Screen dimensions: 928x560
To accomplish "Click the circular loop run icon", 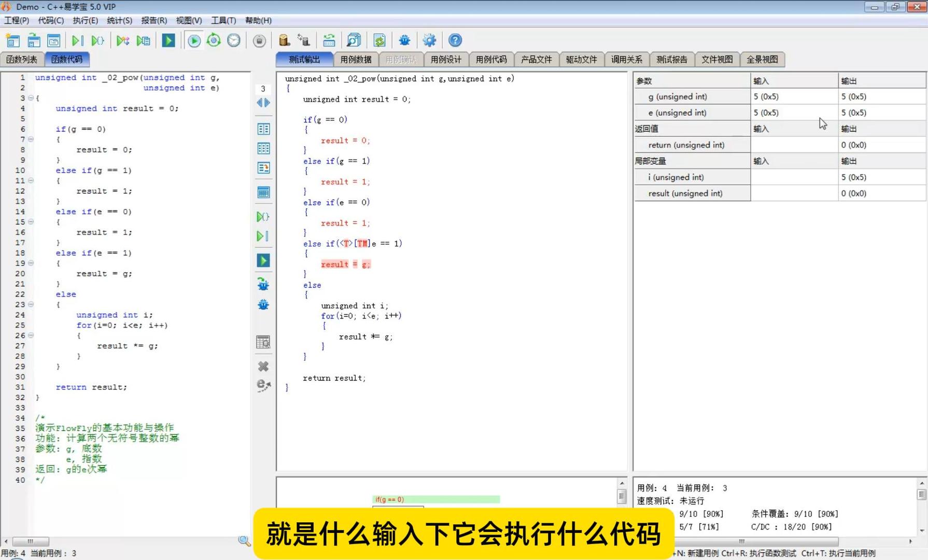I will [x=214, y=40].
